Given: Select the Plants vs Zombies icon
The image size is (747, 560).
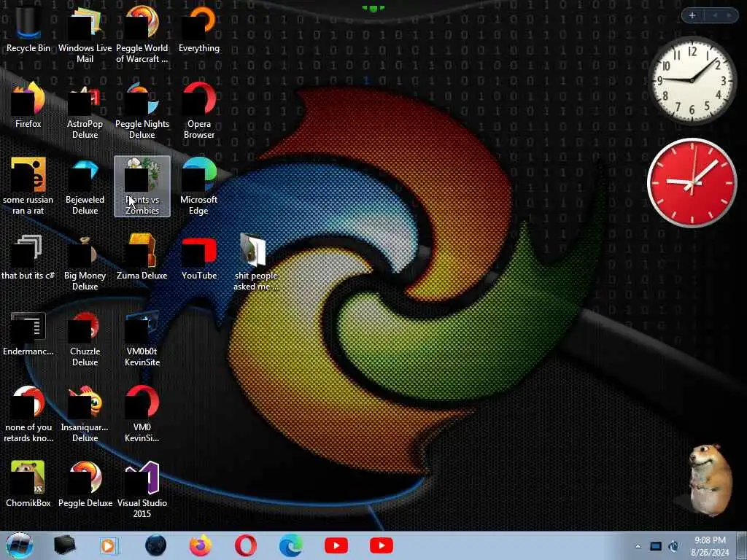Looking at the screenshot, I should (x=142, y=186).
